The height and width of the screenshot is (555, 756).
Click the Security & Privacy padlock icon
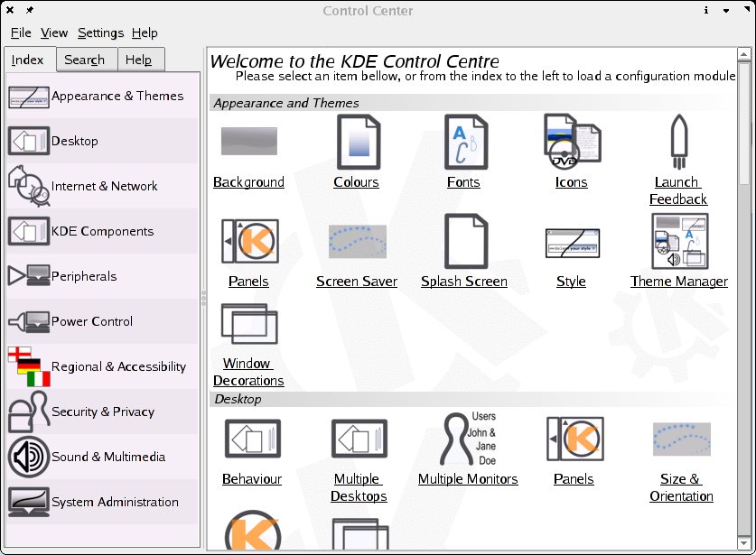pyautogui.click(x=29, y=412)
